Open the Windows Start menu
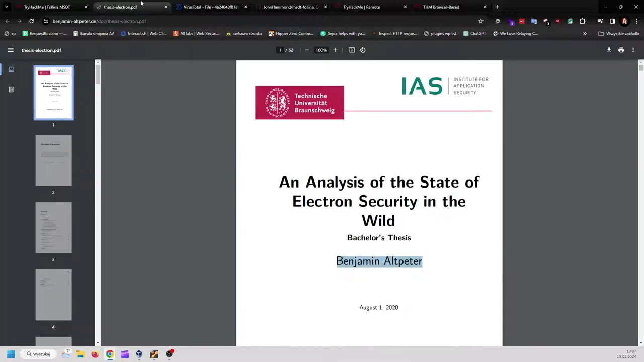The image size is (644, 362). 11,354
